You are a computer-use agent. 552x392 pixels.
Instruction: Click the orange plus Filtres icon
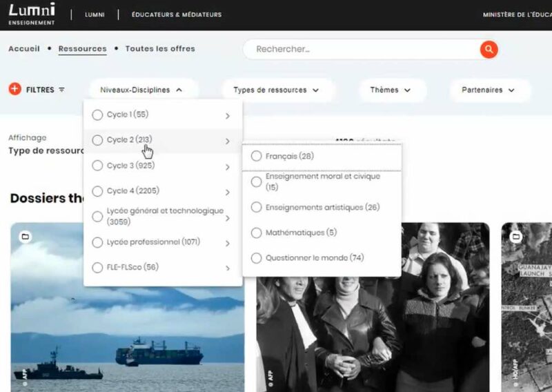[x=14, y=89]
